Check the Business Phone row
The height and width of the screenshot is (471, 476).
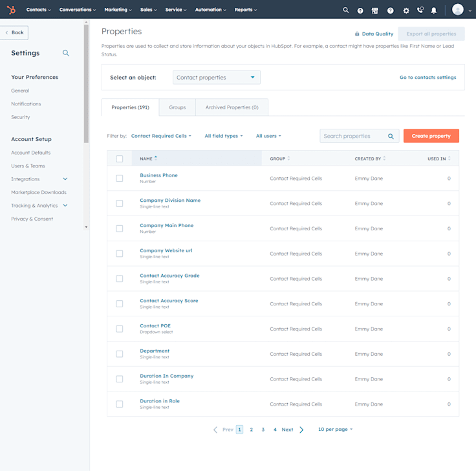[119, 179]
